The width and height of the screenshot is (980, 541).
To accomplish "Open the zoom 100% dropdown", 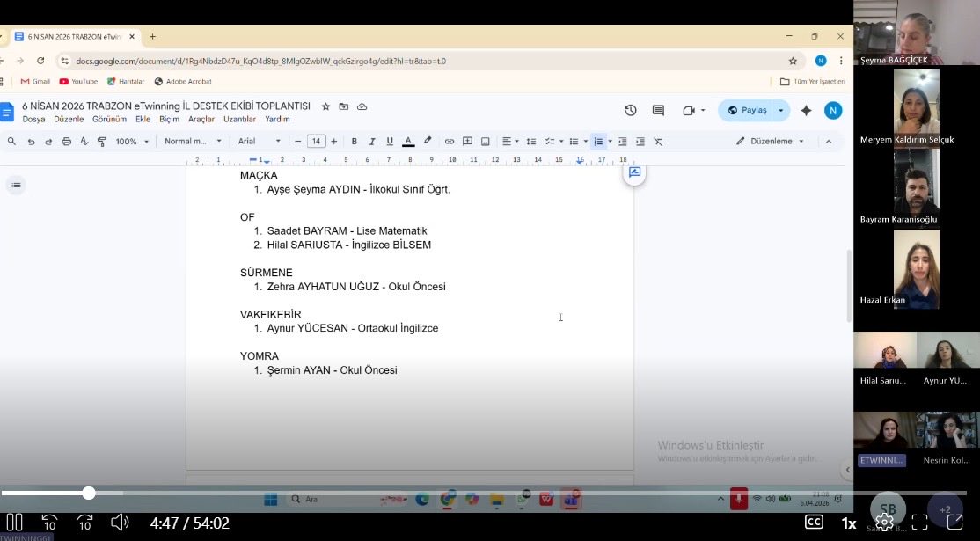I will (x=132, y=142).
